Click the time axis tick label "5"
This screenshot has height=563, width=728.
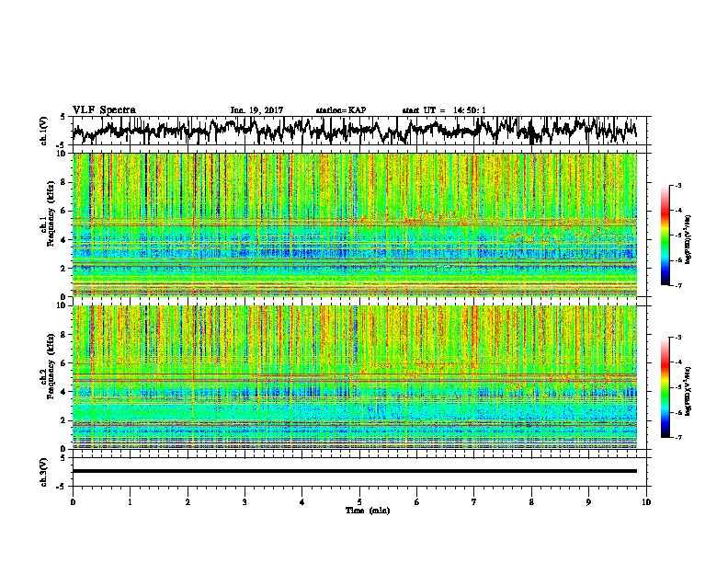(359, 501)
